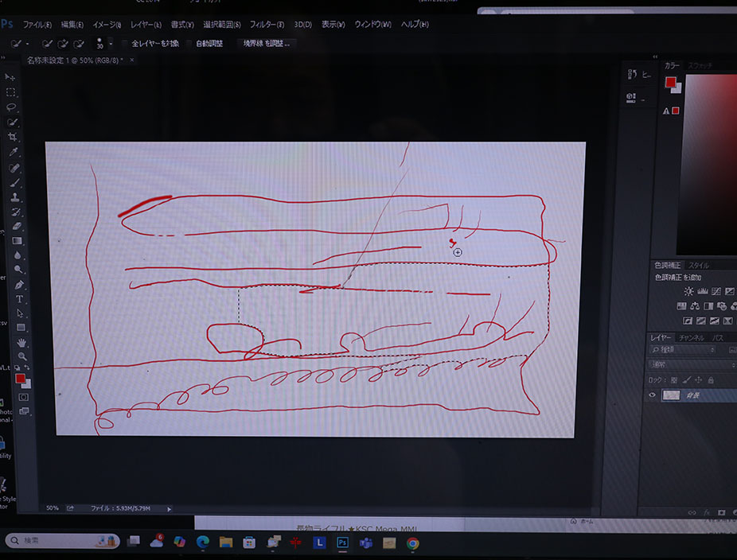Choose the Add to Selection mode icon
This screenshot has width=737, height=560.
[x=63, y=44]
